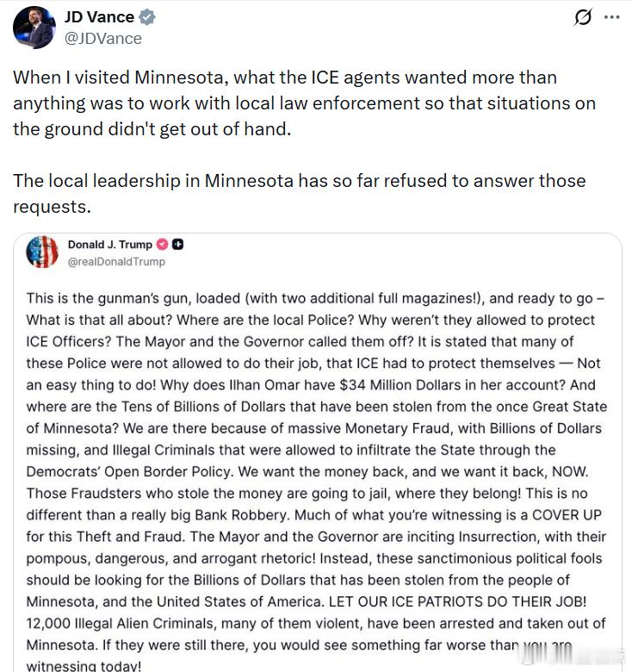Click Trump's red verified badge
632x672 pixels.
pyautogui.click(x=162, y=245)
